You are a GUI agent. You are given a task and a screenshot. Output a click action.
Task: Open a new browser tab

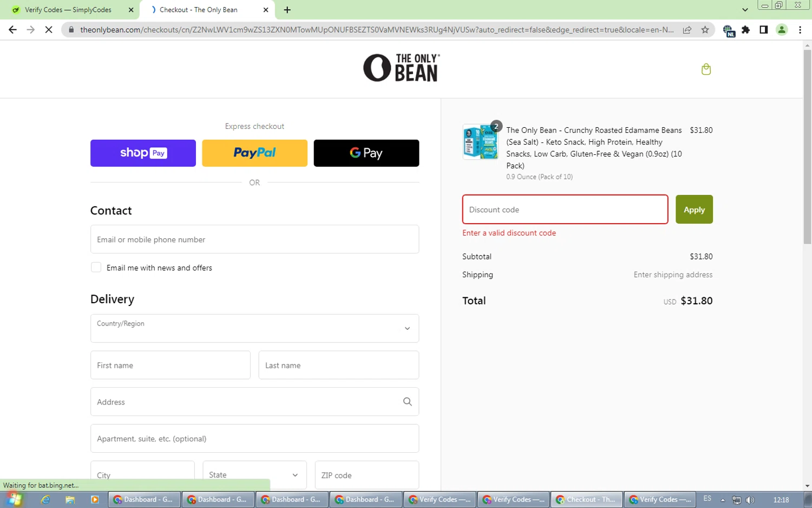pyautogui.click(x=287, y=10)
